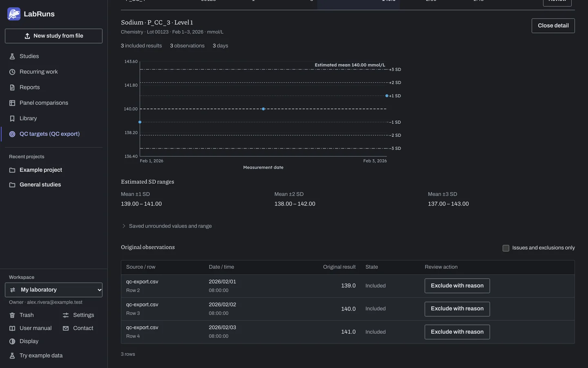The height and width of the screenshot is (368, 588).
Task: Open the Trash icon
Action: (12, 315)
